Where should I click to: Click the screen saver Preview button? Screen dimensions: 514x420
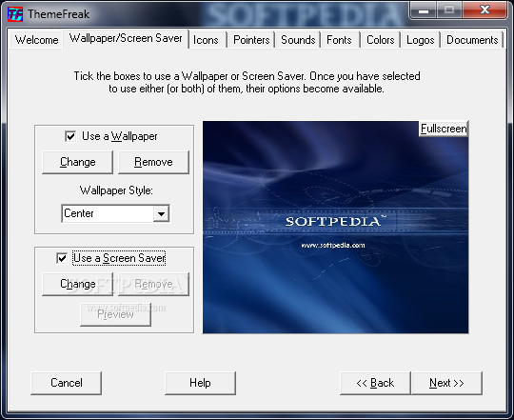[x=115, y=314]
